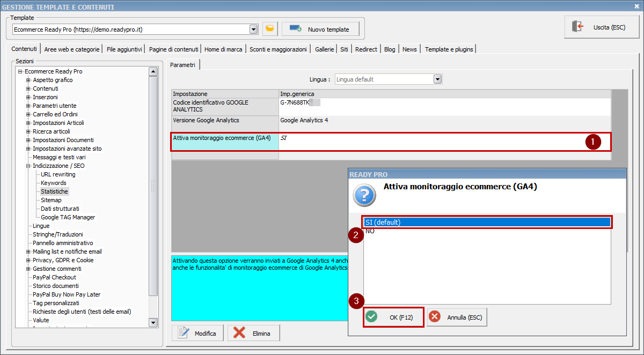Cancel with the Annulla (ESC) button
The height and width of the screenshot is (355, 644).
click(457, 317)
